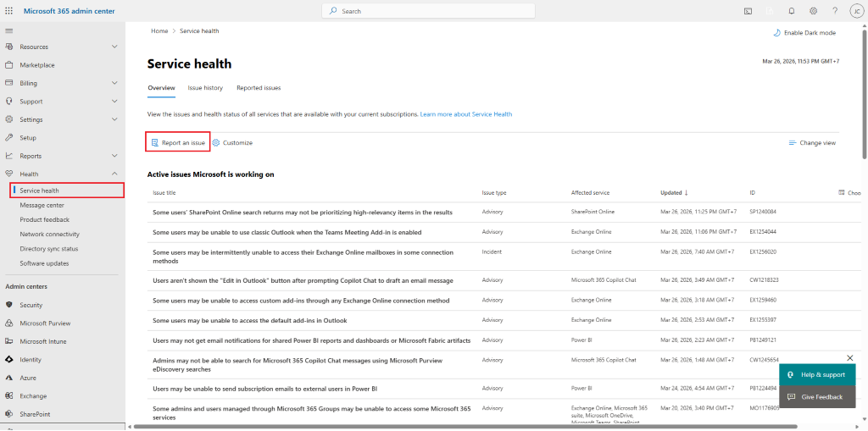Click the Health heart icon
868x431 pixels.
point(8,174)
